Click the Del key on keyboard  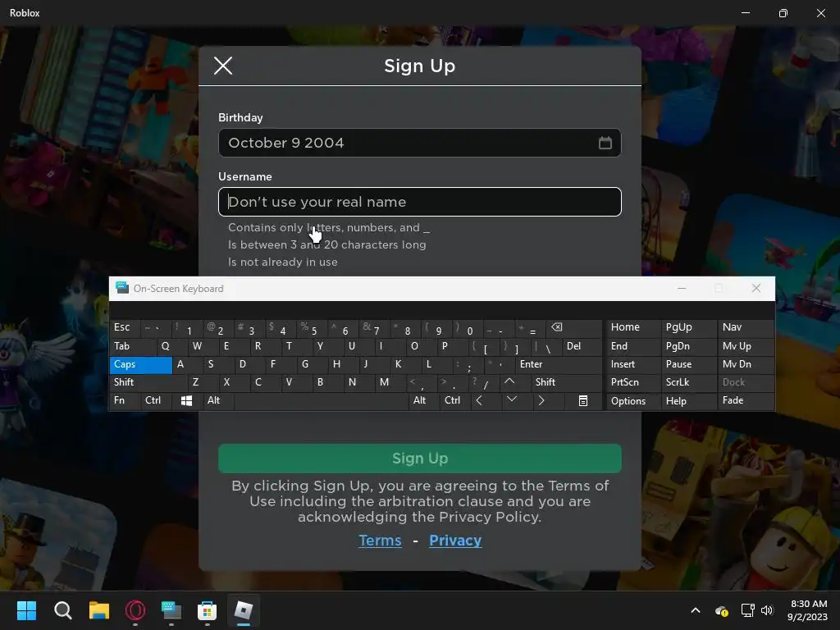pyautogui.click(x=582, y=346)
